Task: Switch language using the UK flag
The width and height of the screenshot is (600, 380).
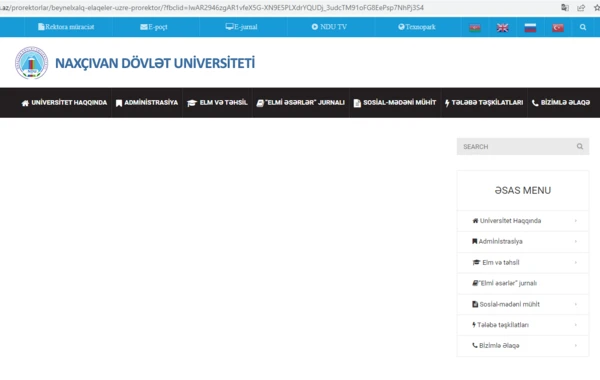Action: (x=502, y=28)
